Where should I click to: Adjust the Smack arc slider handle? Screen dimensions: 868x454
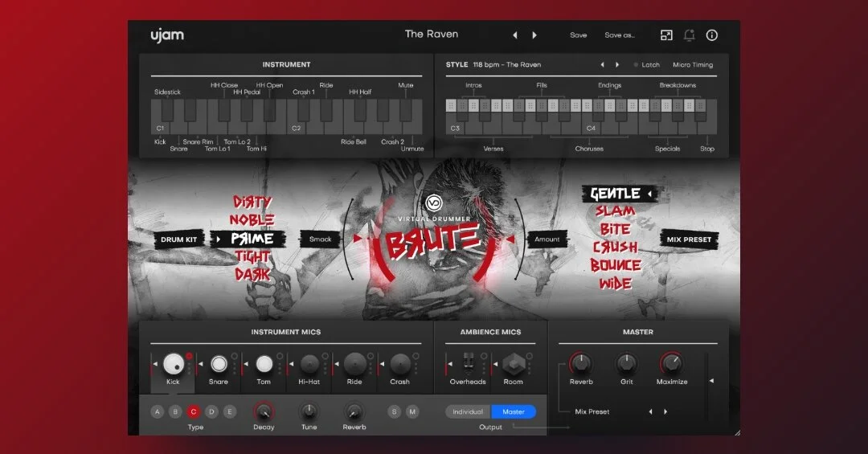358,239
